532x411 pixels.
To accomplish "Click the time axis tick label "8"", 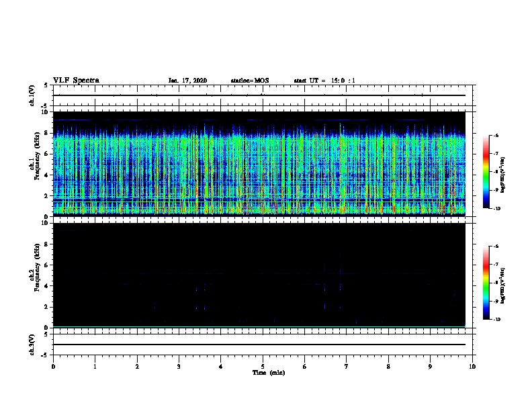I will pyautogui.click(x=388, y=367).
